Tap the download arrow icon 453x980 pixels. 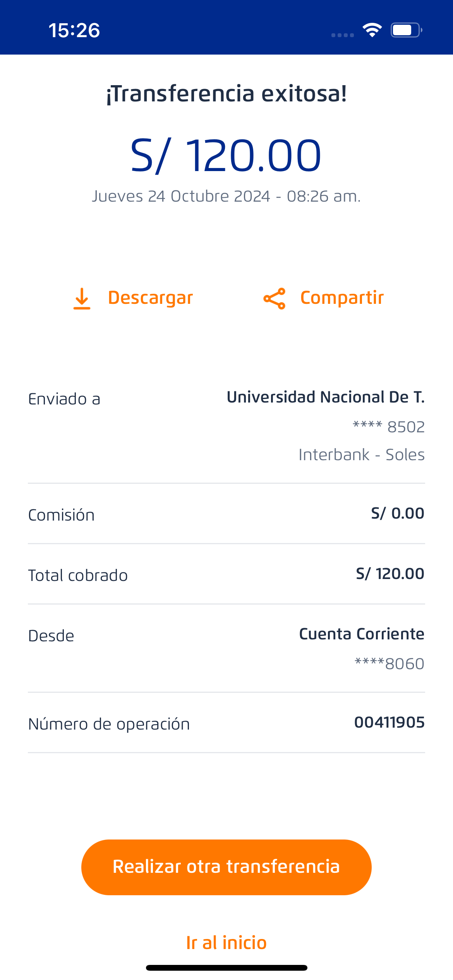82,298
